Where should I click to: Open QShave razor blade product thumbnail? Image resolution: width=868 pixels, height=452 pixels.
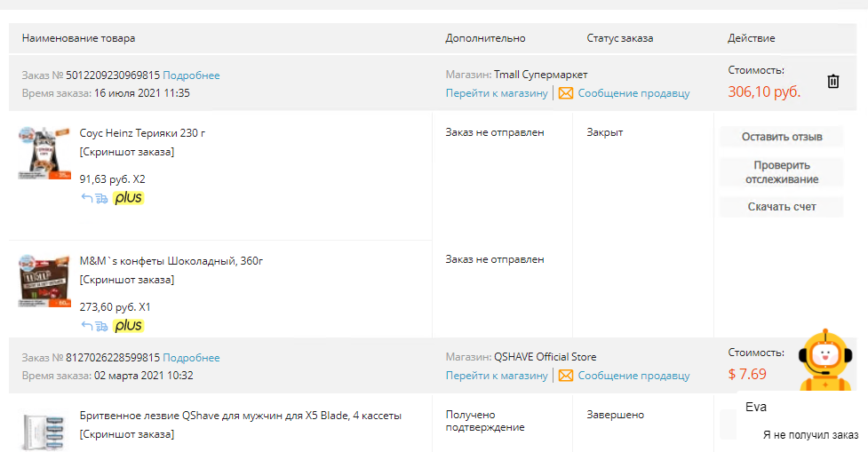pyautogui.click(x=44, y=431)
